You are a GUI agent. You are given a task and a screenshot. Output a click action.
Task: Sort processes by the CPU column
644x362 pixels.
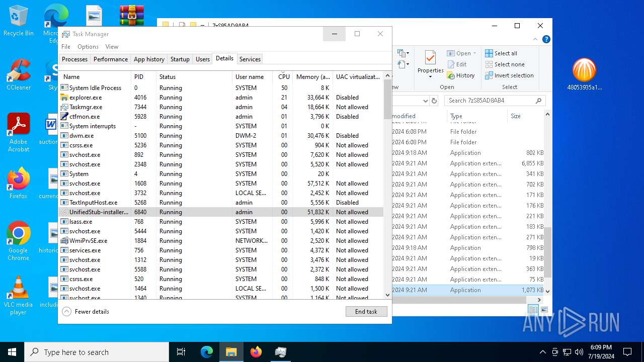click(x=284, y=77)
